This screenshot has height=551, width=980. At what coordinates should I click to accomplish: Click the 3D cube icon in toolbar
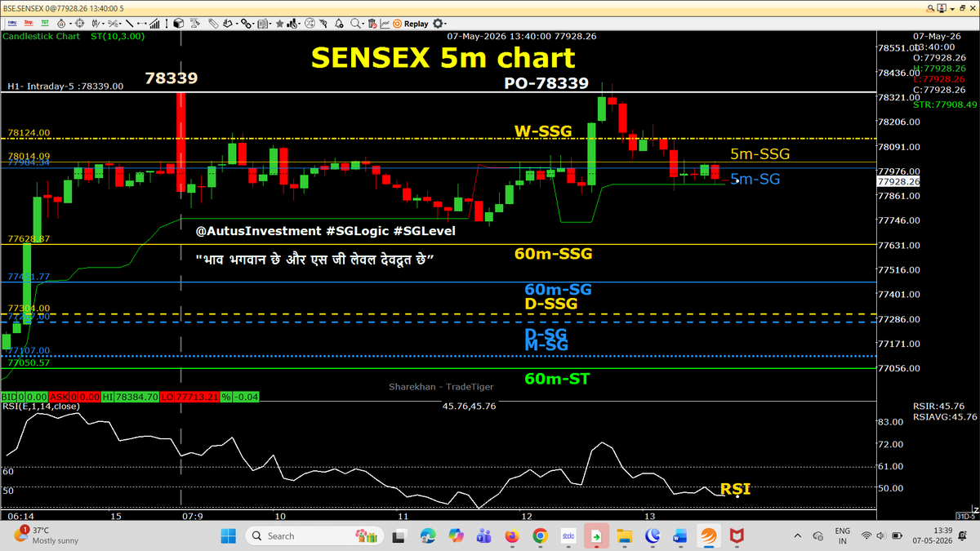click(x=178, y=24)
